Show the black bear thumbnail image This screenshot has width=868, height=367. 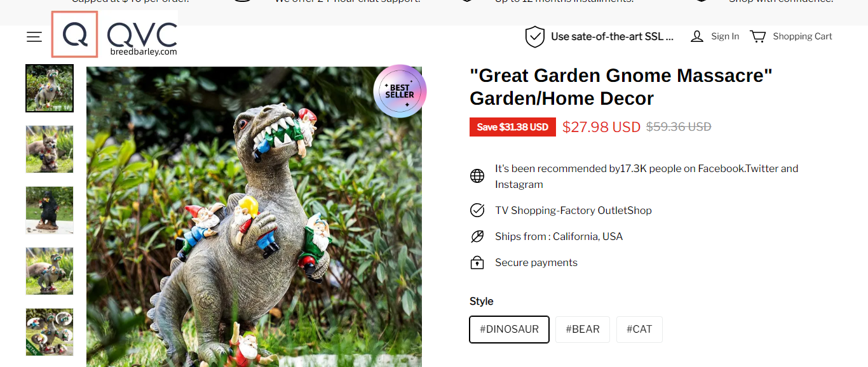click(x=50, y=210)
